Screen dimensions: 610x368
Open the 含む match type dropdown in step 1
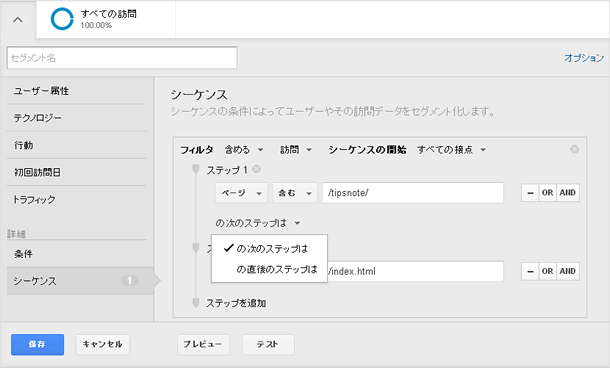[x=295, y=193]
